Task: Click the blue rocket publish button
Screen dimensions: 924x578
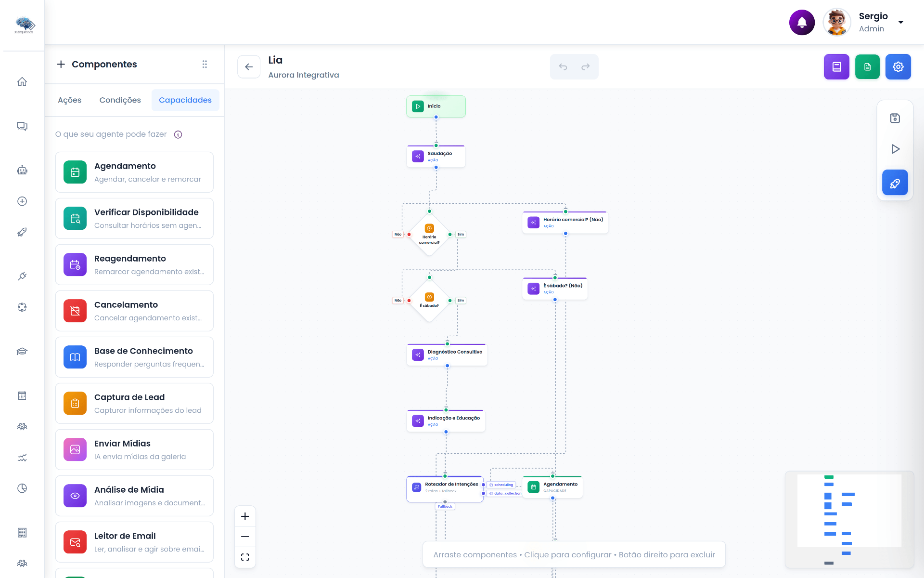Action: point(895,183)
